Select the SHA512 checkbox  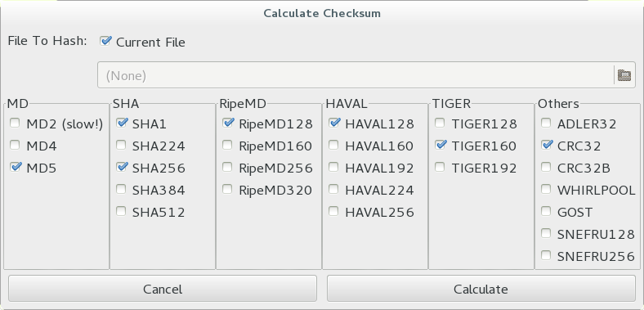(121, 211)
